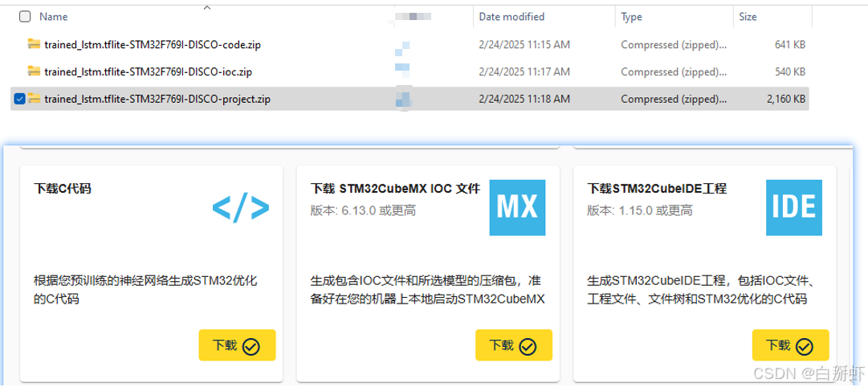Click Compressed (zipped) type of project.zip row
Screen dimensions: 868x387
[x=674, y=100]
